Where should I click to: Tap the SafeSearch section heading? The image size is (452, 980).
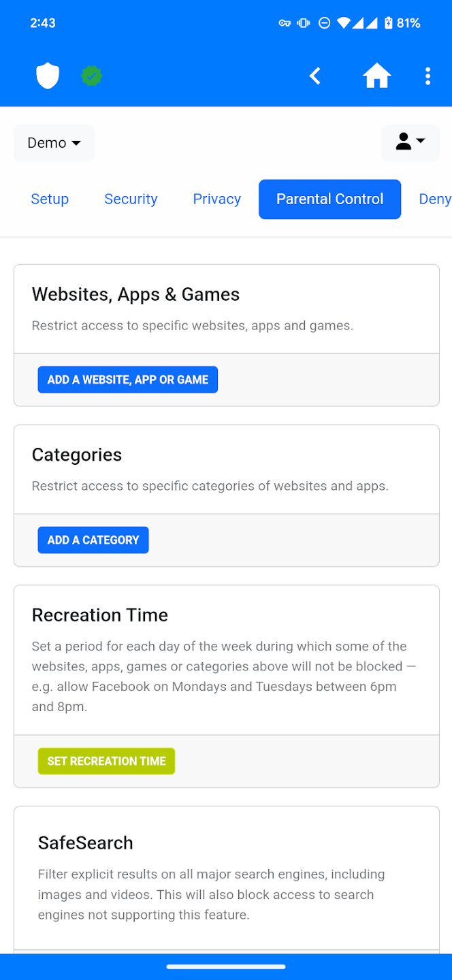(x=86, y=843)
